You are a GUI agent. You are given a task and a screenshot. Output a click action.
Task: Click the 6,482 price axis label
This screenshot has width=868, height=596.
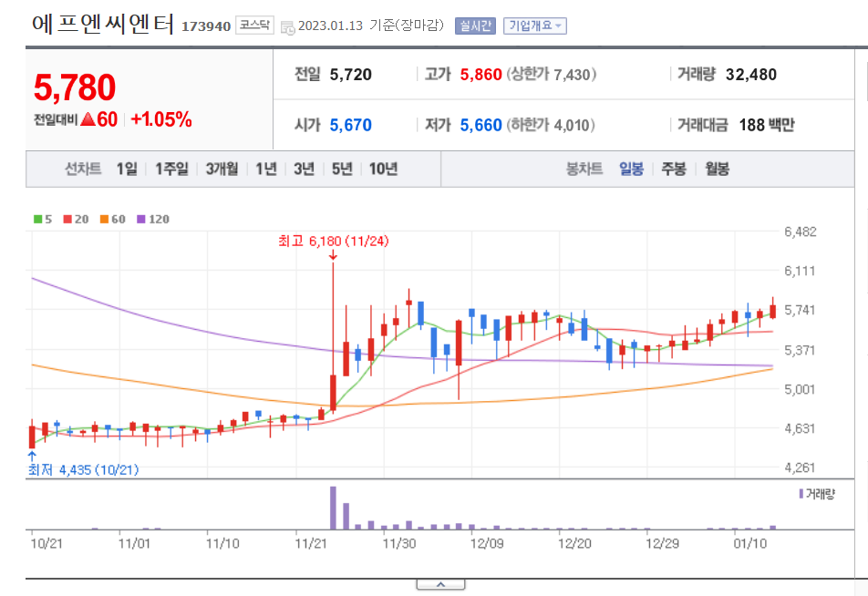[x=800, y=231]
